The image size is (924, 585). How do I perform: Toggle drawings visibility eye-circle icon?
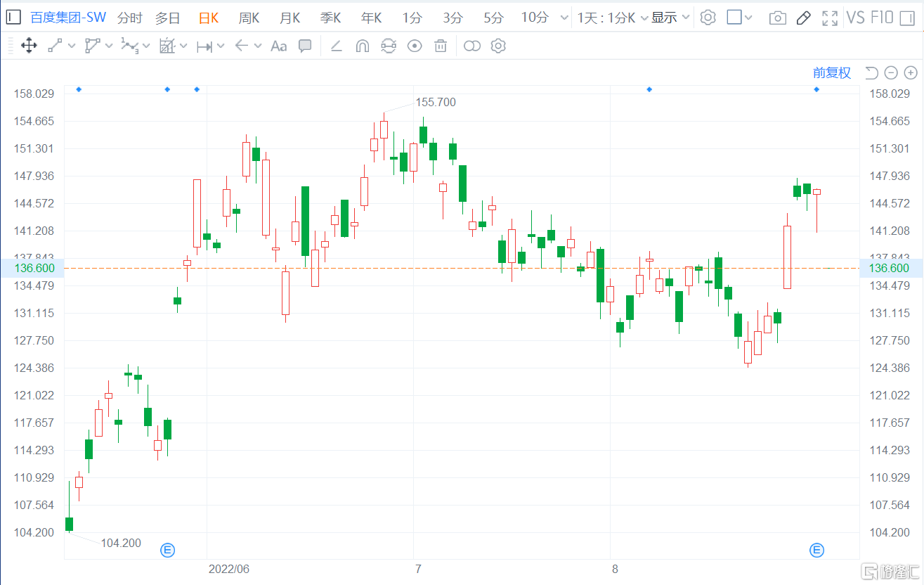point(415,46)
